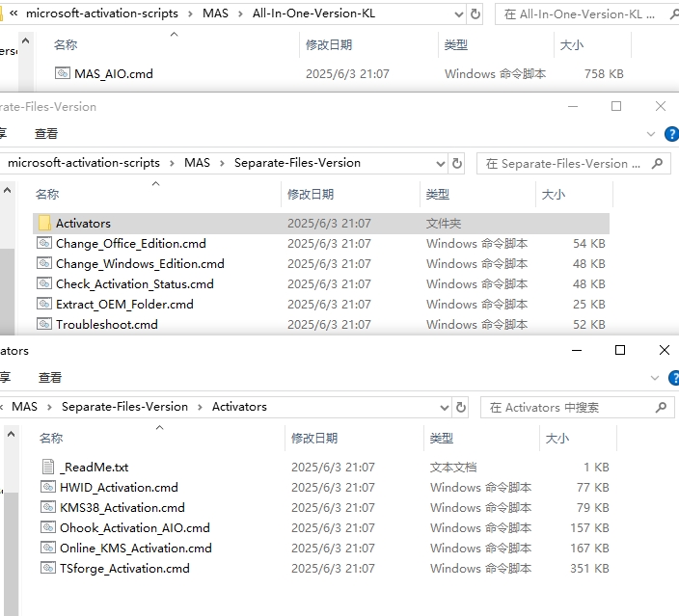
Task: Select the Check_Activation_Status.cmd file name
Action: click(135, 284)
